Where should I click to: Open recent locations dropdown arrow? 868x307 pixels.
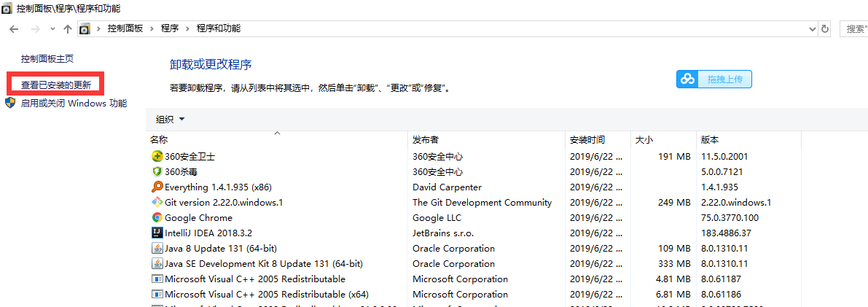click(52, 29)
